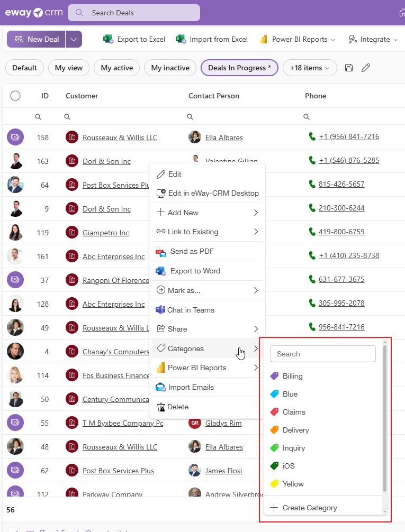Open the James Flosi contact link

(223, 471)
